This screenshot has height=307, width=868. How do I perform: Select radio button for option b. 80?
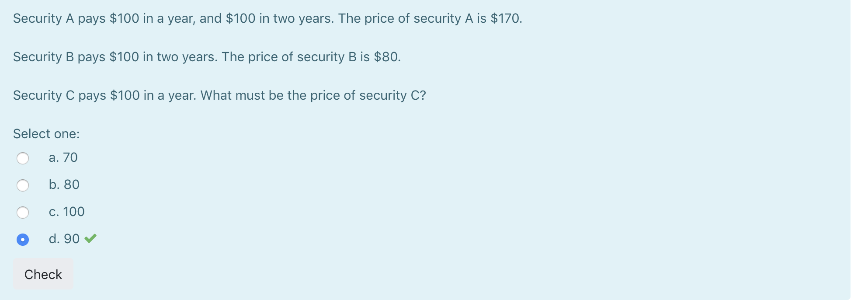click(23, 185)
